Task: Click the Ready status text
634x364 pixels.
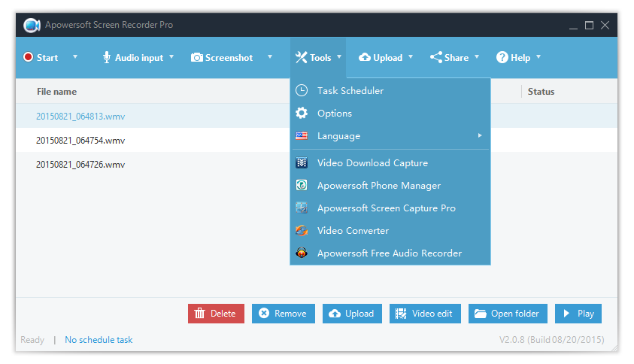Action: pos(32,340)
